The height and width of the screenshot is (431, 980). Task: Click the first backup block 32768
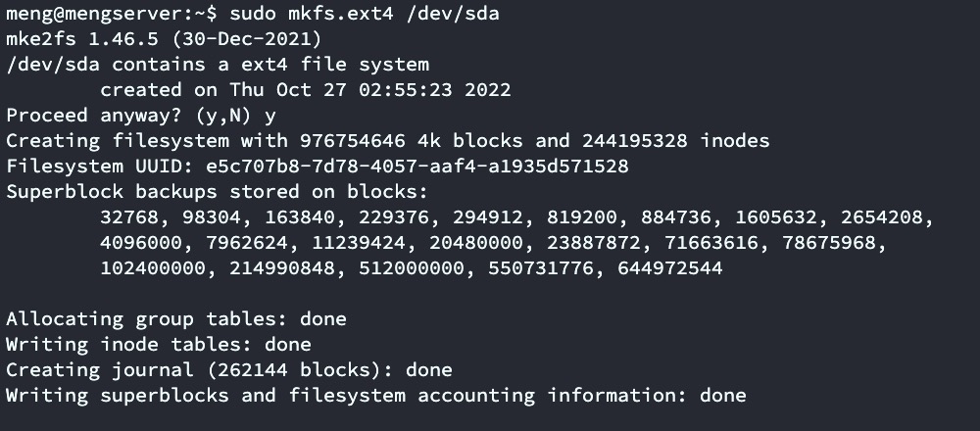pos(129,217)
